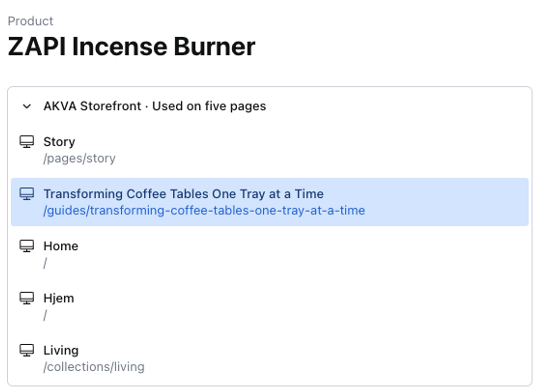Click the Product label above the title
541x392 pixels.
click(31, 21)
